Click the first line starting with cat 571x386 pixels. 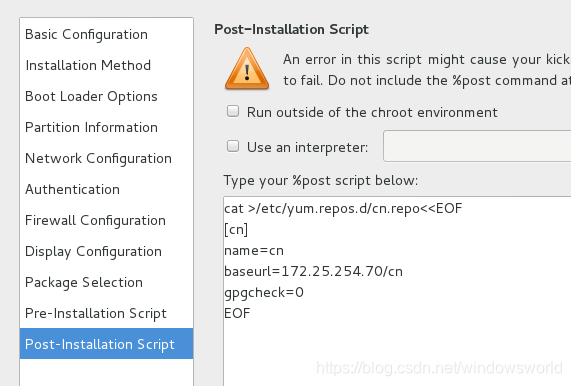tap(343, 209)
